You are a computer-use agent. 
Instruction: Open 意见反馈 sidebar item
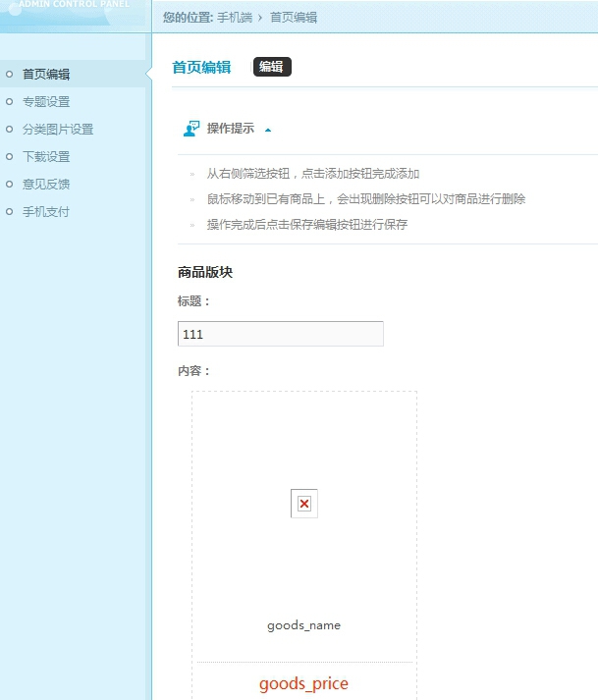(46, 185)
